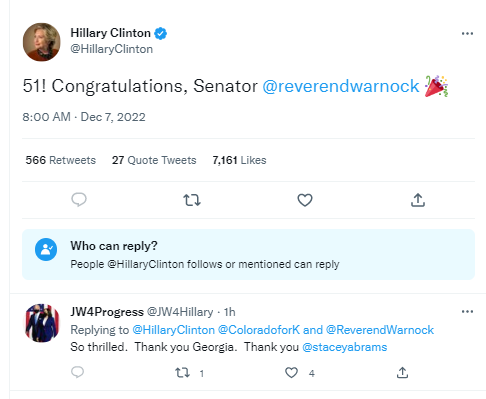Open Hillary Clinton's profile picture
The width and height of the screenshot is (486, 399).
coord(42,42)
